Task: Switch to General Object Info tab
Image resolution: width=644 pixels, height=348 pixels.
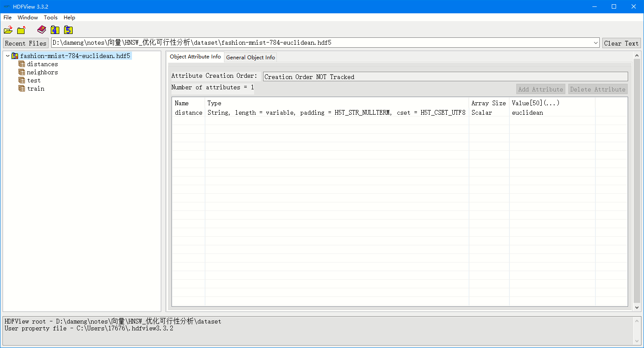Action: tap(250, 58)
